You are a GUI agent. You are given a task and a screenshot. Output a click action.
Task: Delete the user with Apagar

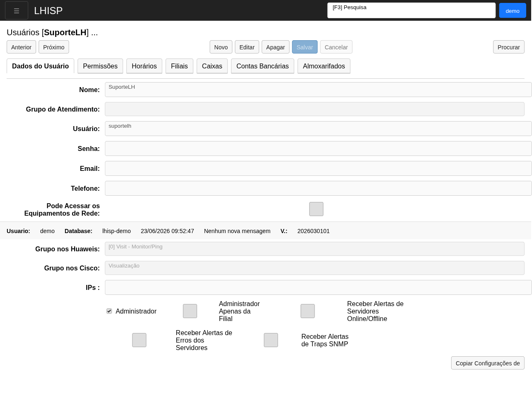coord(276,47)
